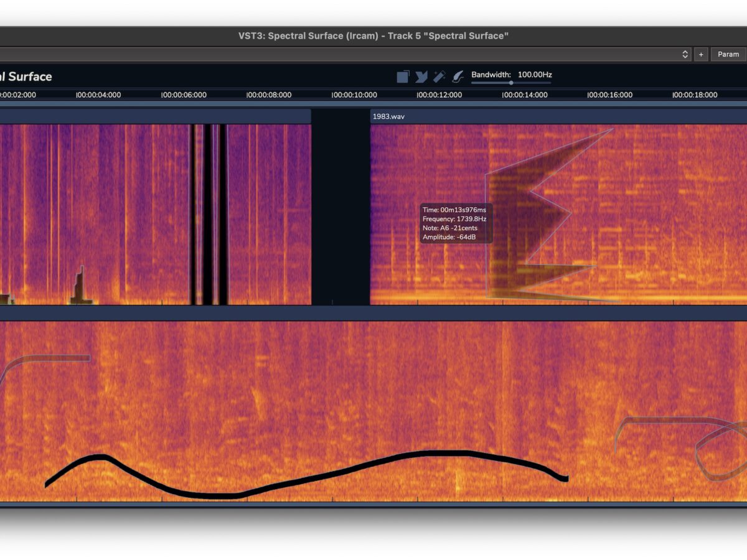Click the plus button beside presets

click(x=701, y=54)
